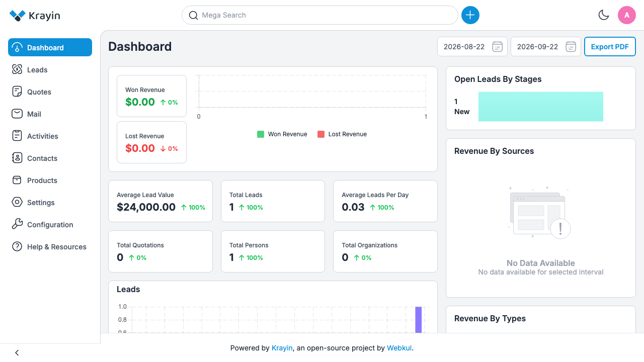Image resolution: width=644 pixels, height=362 pixels.
Task: Toggle the red Lost Revenue legend swatch
Action: (321, 134)
